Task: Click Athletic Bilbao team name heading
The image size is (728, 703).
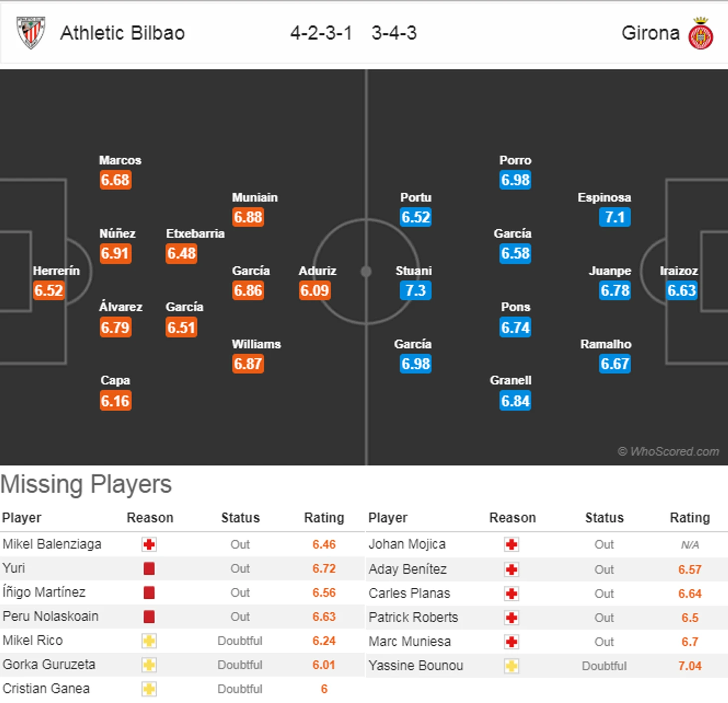Action: (x=122, y=33)
